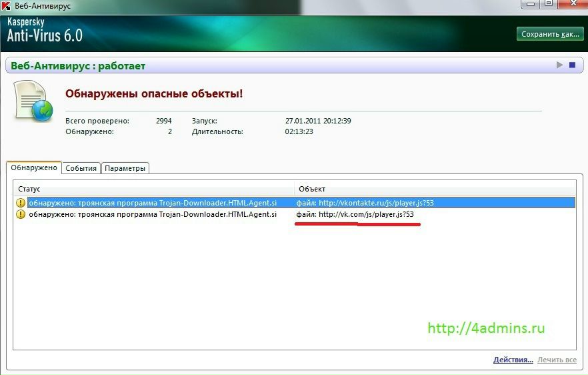Viewport: 588px width, 375px height.
Task: Click the Обнаружено count value 2
Action: click(170, 131)
